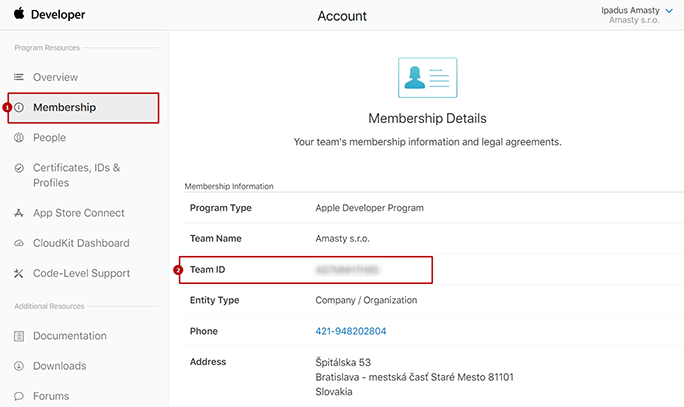Image resolution: width=684 pixels, height=407 pixels.
Task: Click the Developer title text
Action: (x=58, y=14)
